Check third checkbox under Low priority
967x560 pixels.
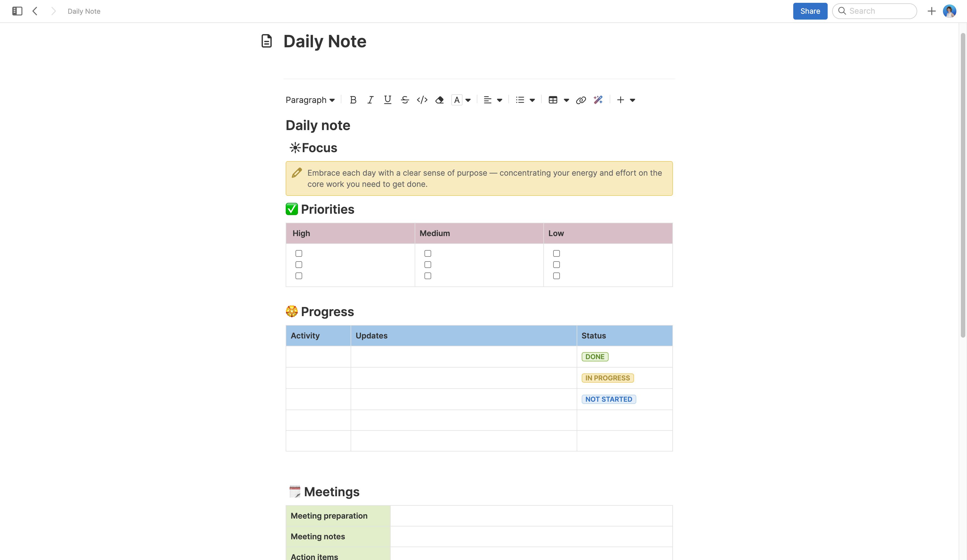pos(557,276)
